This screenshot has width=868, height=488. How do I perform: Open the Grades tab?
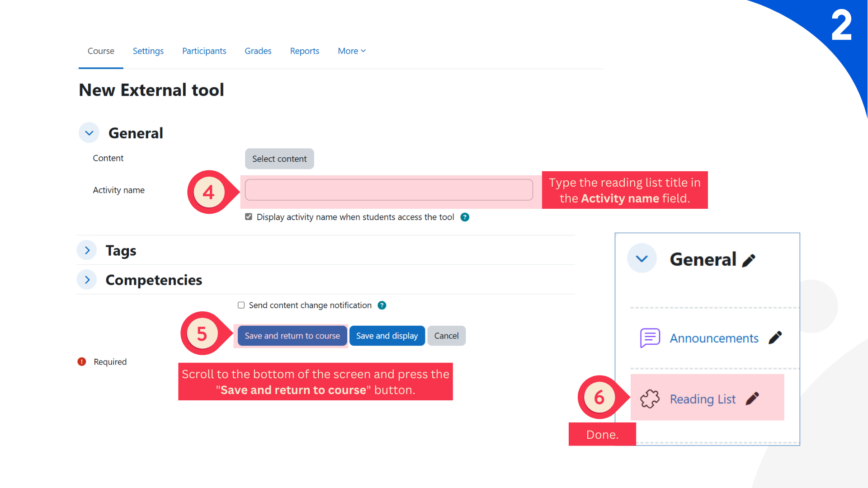[258, 51]
